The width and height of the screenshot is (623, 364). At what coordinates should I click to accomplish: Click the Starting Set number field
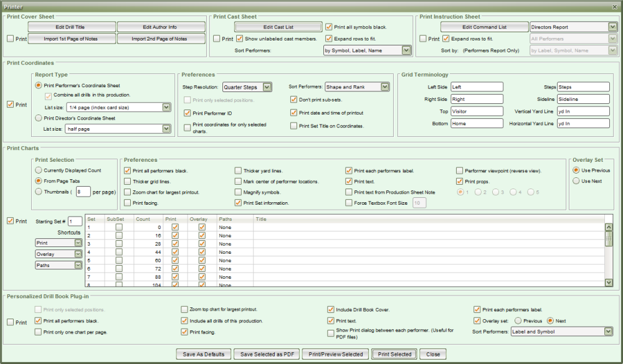coord(75,220)
